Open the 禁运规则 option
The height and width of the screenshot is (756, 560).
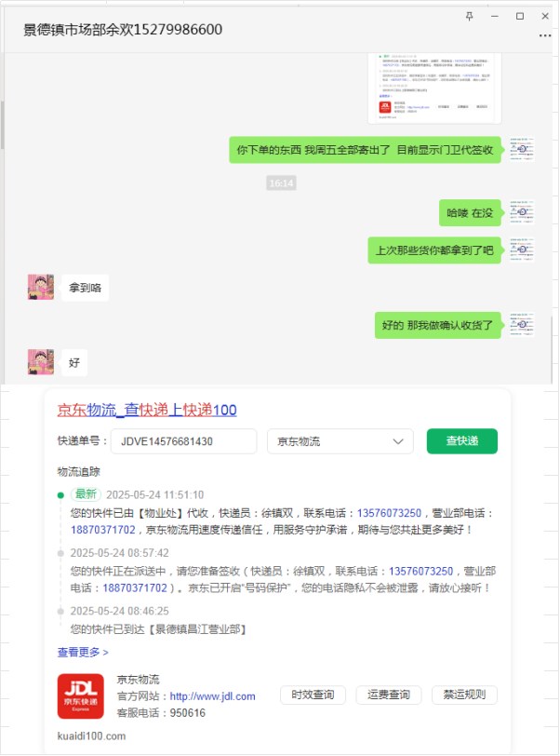[x=464, y=695]
